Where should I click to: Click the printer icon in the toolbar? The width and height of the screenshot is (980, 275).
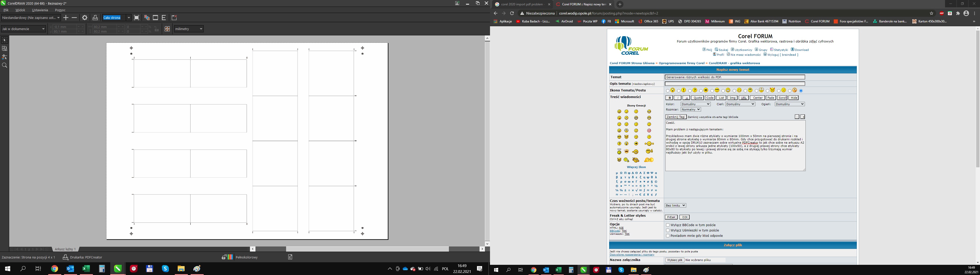(95, 18)
